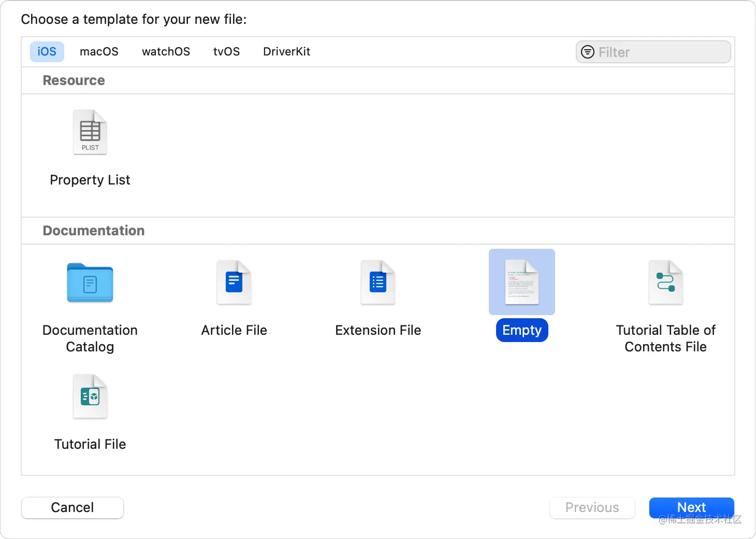Screen dimensions: 756x539
Task: Click 'Tutorial Table of Contents File' label
Action: tap(666, 338)
